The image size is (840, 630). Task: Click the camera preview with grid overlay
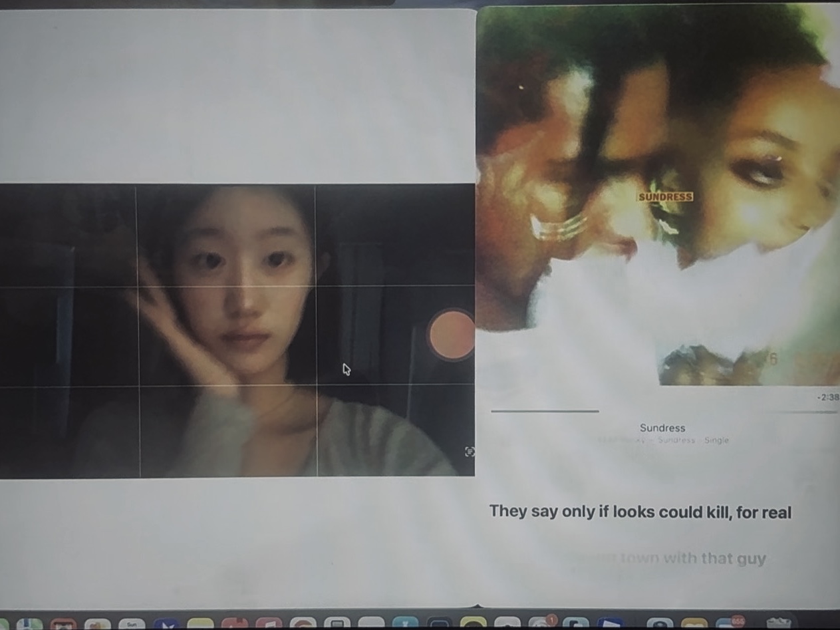tap(237, 331)
